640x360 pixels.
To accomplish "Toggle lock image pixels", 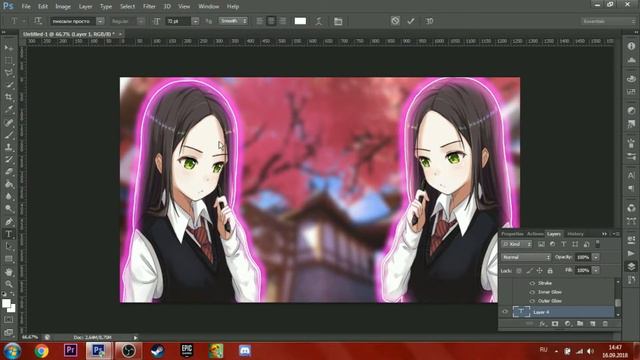I will point(529,270).
